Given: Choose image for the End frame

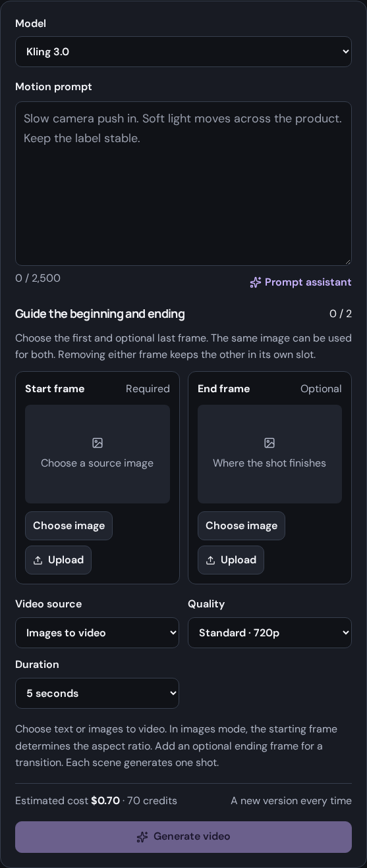Looking at the screenshot, I should coord(241,526).
